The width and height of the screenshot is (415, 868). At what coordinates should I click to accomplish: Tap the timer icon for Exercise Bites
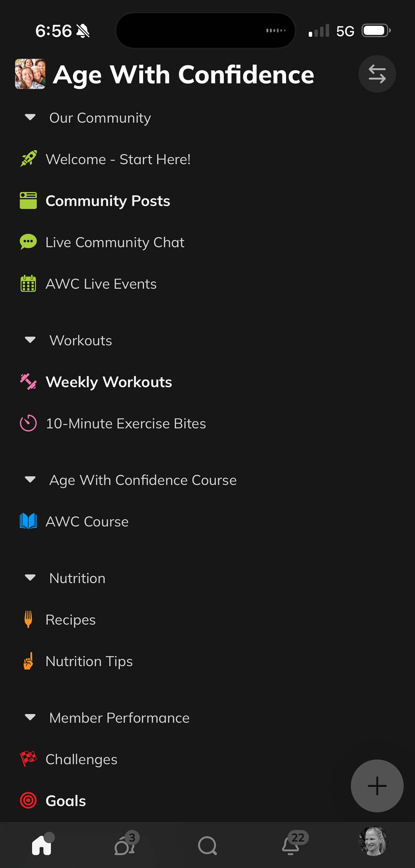[28, 423]
